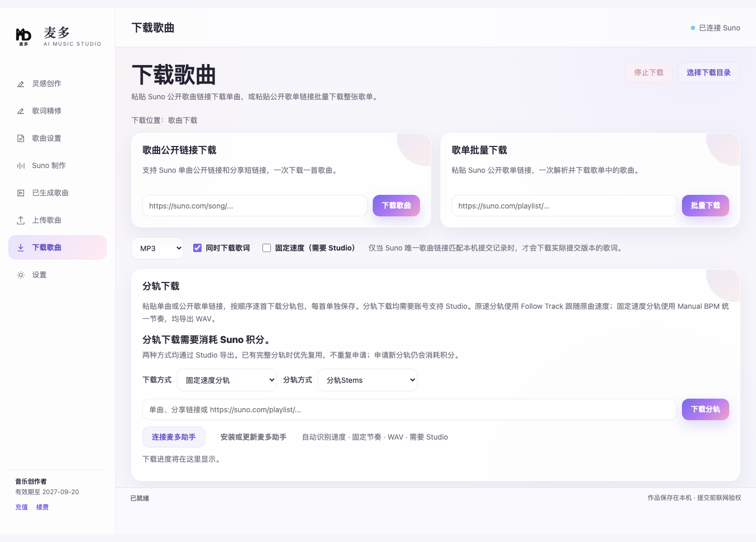756x542 pixels.
Task: Click the 歌单批量下载 heading
Action: pyautogui.click(x=479, y=150)
